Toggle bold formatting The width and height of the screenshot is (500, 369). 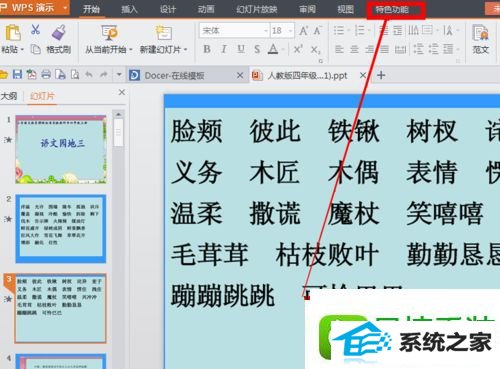[x=207, y=49]
